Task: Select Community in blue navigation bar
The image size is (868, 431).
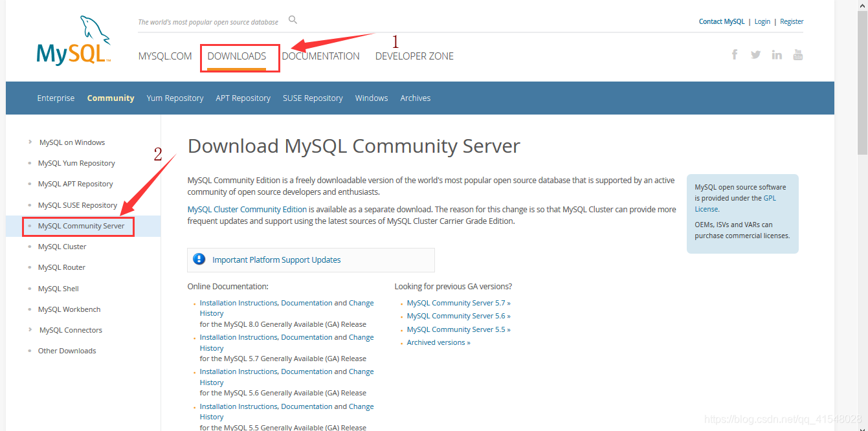Action: (111, 98)
